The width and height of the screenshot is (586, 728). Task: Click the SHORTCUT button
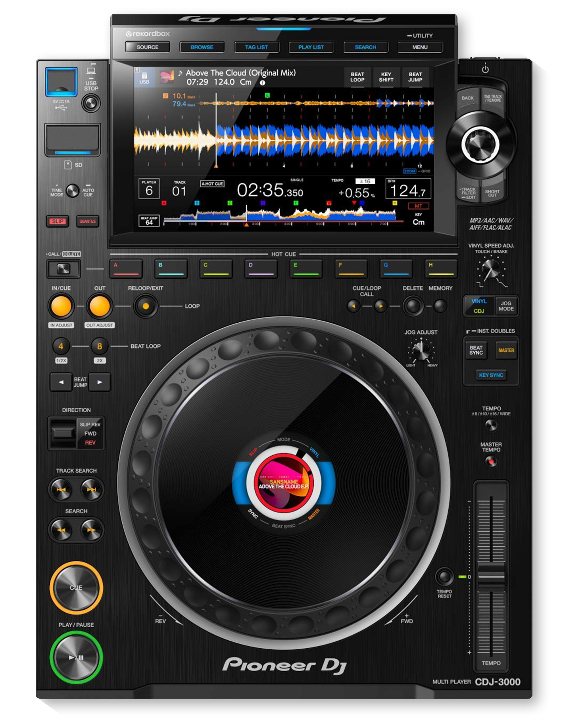pos(492,193)
